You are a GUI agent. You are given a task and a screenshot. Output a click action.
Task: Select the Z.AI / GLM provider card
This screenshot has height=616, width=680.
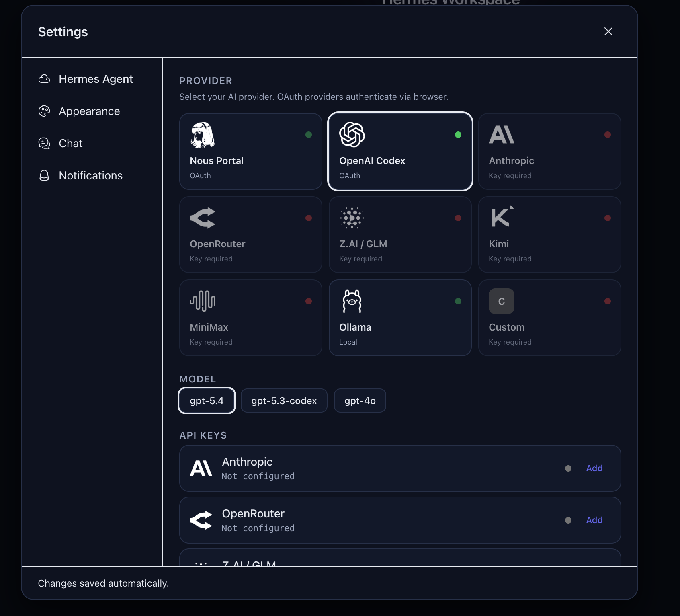(x=400, y=234)
